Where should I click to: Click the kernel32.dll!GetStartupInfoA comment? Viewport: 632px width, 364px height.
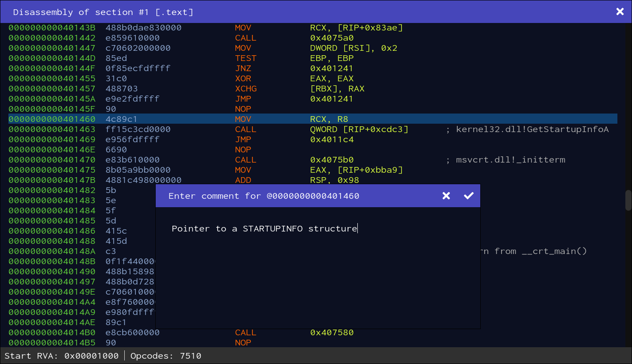pyautogui.click(x=527, y=129)
